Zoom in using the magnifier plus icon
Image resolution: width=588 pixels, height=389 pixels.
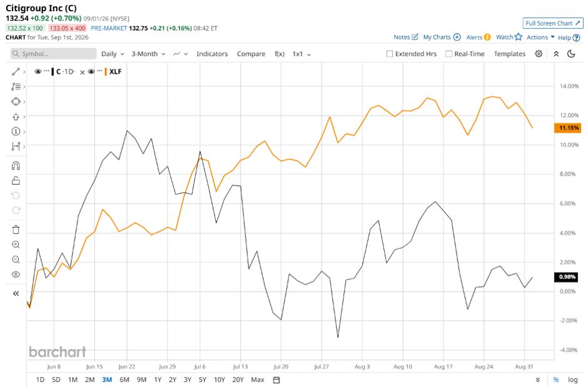[x=16, y=245]
